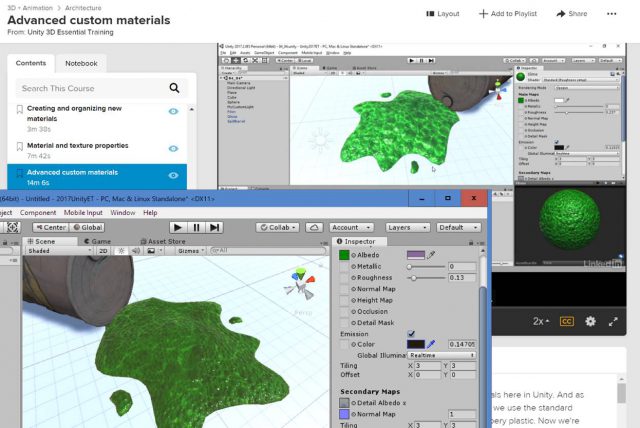Toggle viewed eye on 'Advanced custom materials'
Viewport: 640px width, 428px height.
coord(173,175)
